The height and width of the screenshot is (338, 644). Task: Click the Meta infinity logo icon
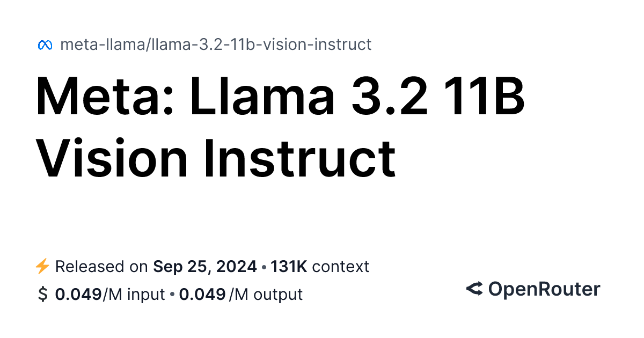(45, 45)
